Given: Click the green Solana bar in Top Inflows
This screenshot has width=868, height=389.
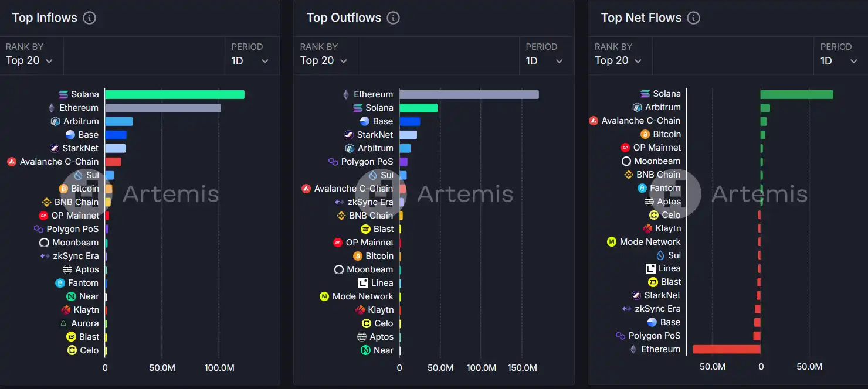Looking at the screenshot, I should tap(174, 94).
